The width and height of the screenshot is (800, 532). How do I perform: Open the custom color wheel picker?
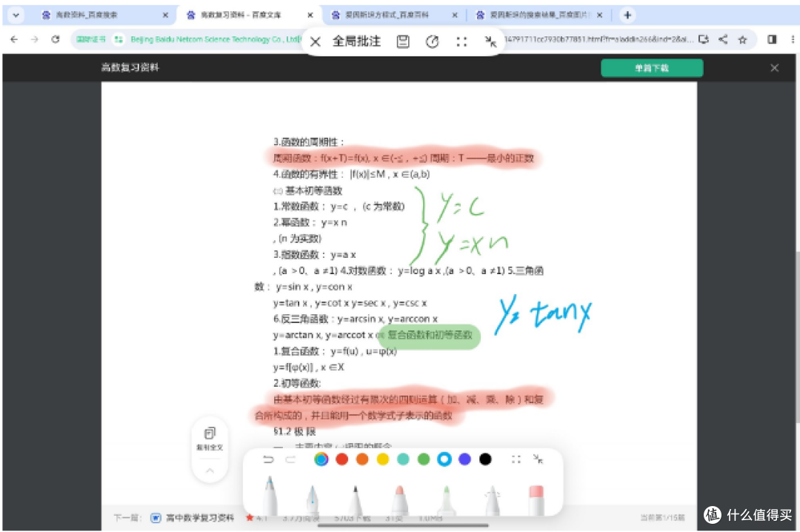[321, 459]
